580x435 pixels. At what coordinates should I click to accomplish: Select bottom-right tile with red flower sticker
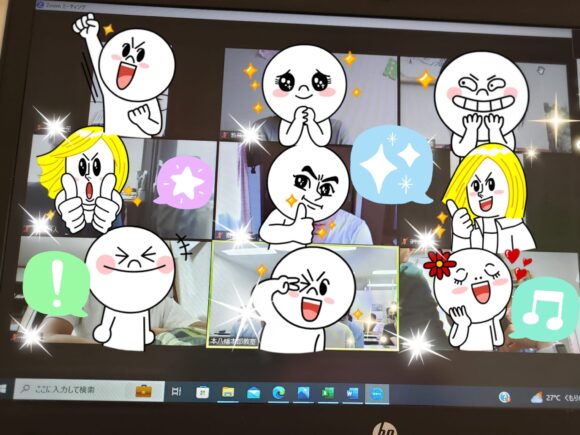[x=488, y=300]
